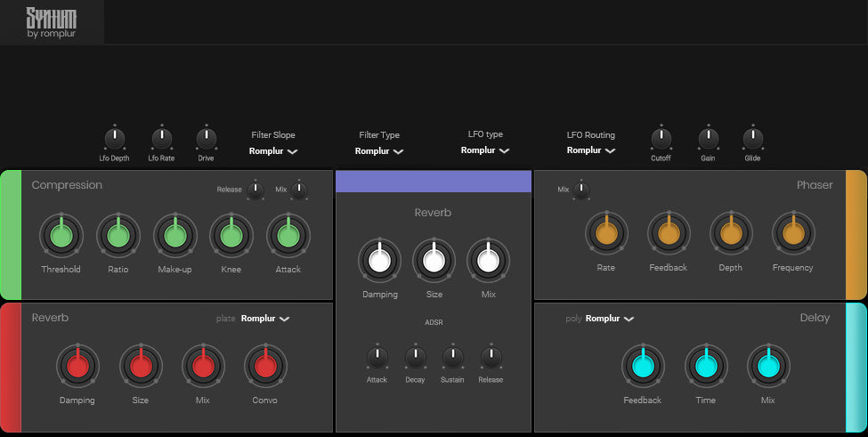This screenshot has width=868, height=437.
Task: Click the orange Phaser Feedback knob
Action: click(669, 233)
